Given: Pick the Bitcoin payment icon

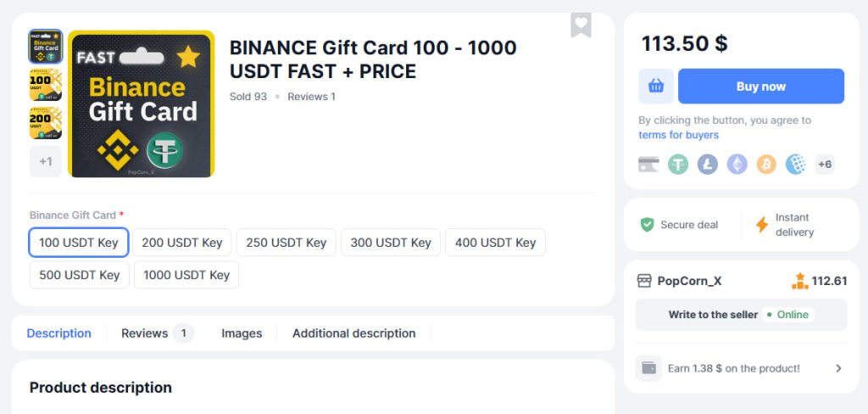Looking at the screenshot, I should coord(766,165).
